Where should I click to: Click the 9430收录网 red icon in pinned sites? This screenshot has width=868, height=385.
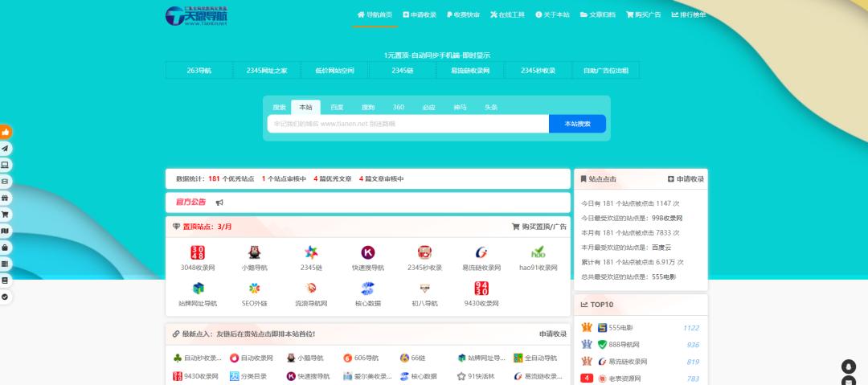(481, 289)
